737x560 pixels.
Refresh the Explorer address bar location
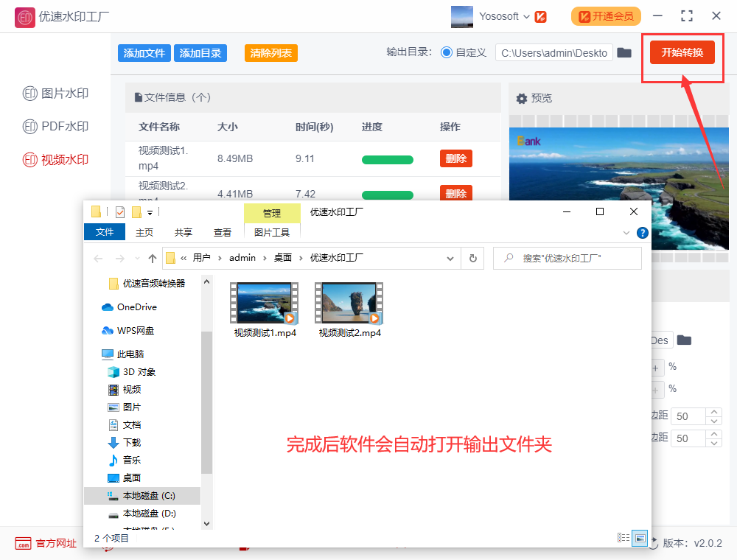[x=472, y=258]
